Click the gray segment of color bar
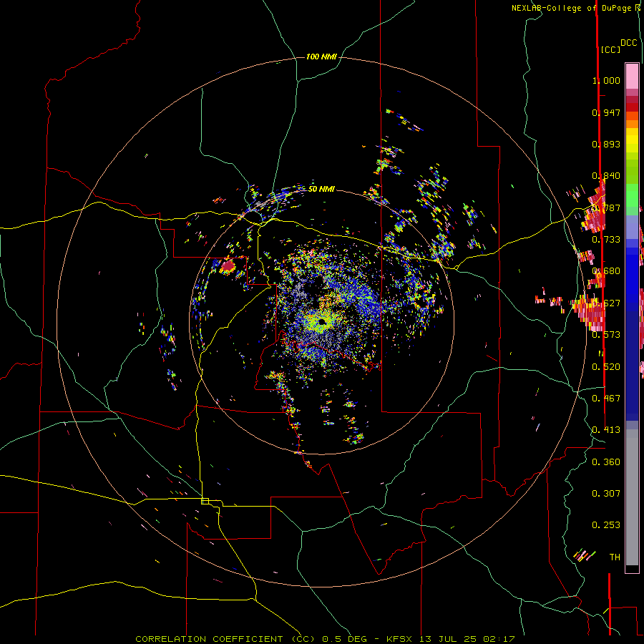This screenshot has width=644, height=644. coord(632,497)
